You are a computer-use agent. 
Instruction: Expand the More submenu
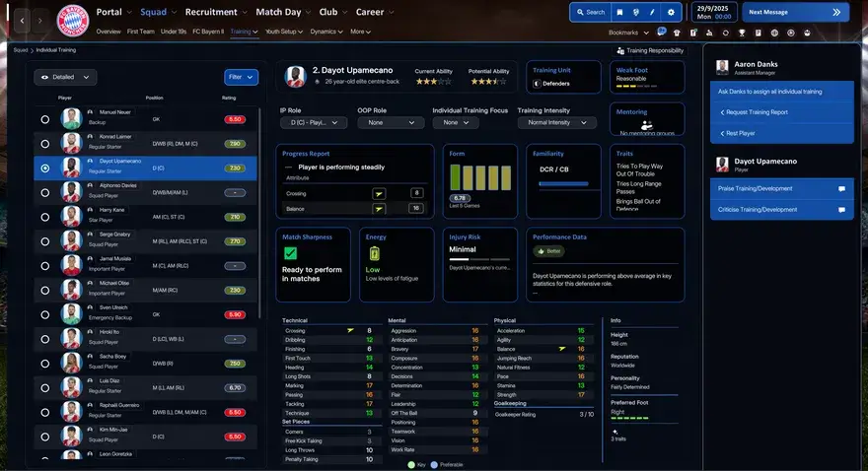click(x=360, y=32)
